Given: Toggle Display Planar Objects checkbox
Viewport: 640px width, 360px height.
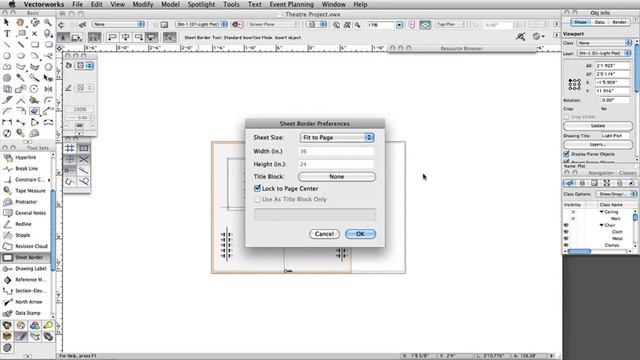Looking at the screenshot, I should click(x=566, y=154).
